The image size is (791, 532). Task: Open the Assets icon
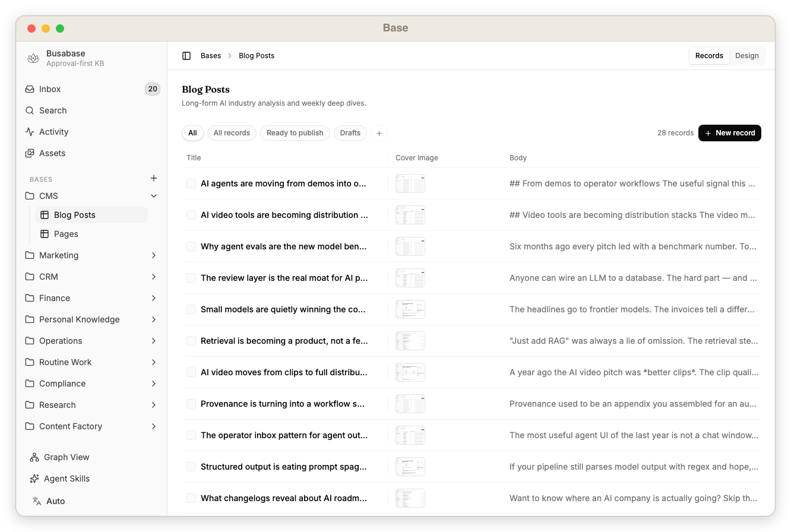30,153
